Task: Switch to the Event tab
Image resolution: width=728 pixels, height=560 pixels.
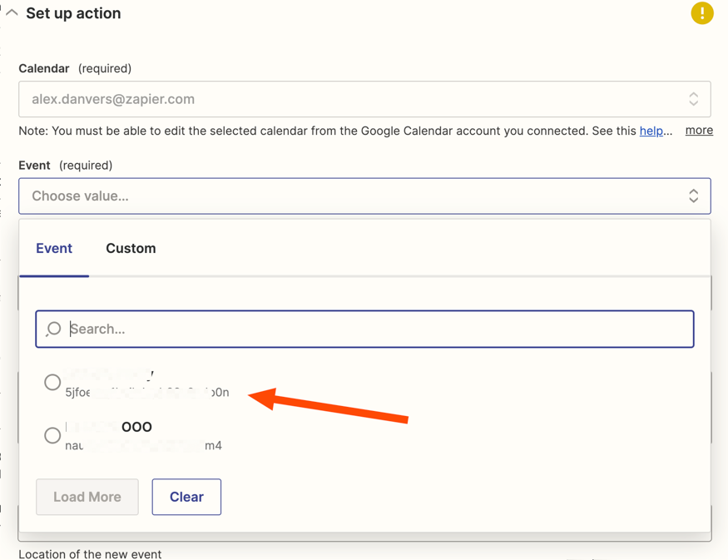Action: click(54, 248)
